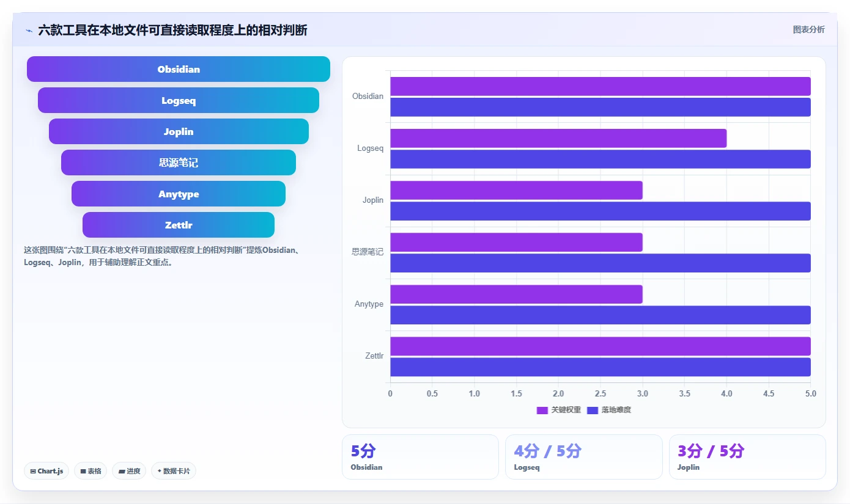
Task: Click Obsidian's blue 落地难度 bar
Action: pos(601,107)
